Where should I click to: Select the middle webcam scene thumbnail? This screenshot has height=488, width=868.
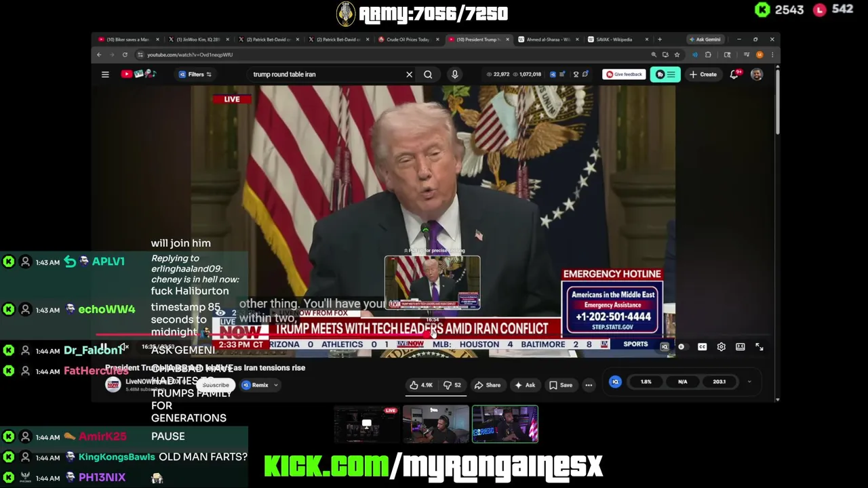435,424
